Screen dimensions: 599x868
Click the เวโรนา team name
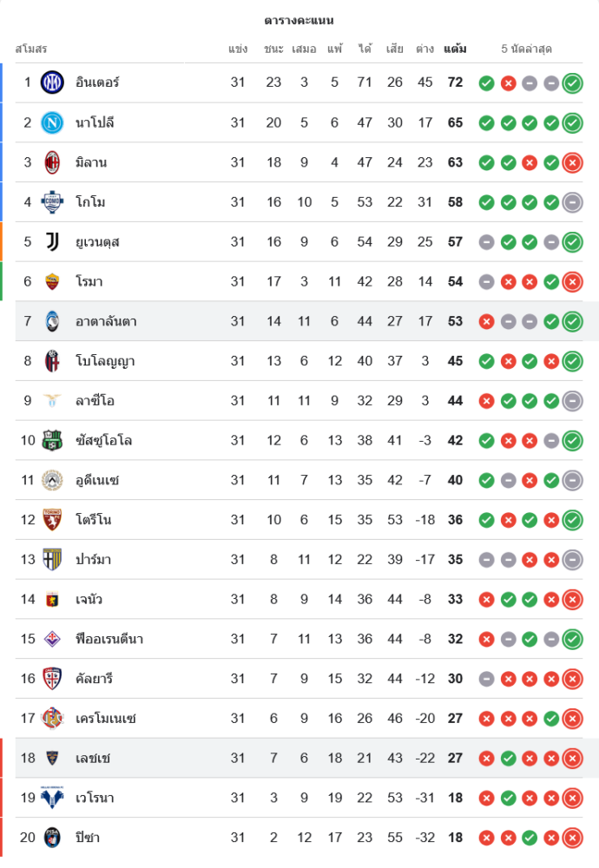click(x=95, y=798)
